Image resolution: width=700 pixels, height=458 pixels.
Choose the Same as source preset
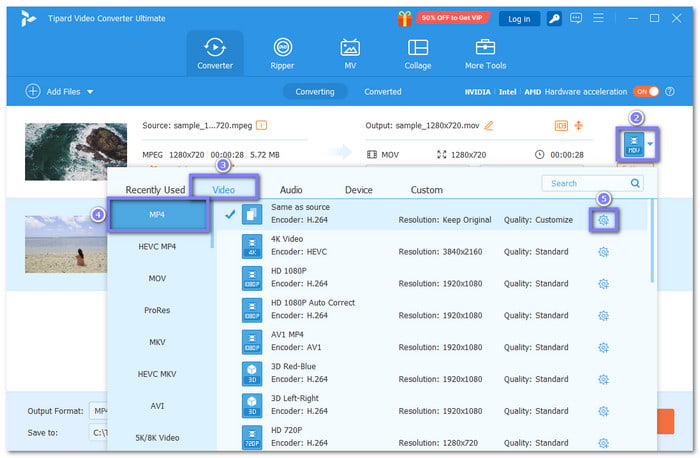(432, 214)
